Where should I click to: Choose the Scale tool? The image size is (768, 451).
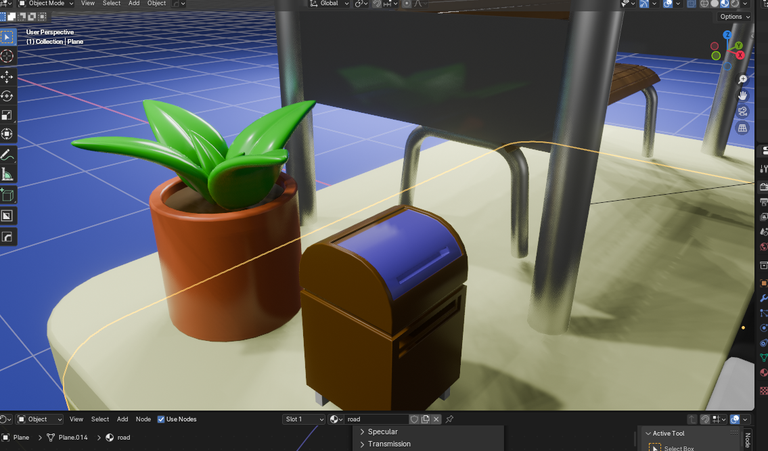point(8,115)
